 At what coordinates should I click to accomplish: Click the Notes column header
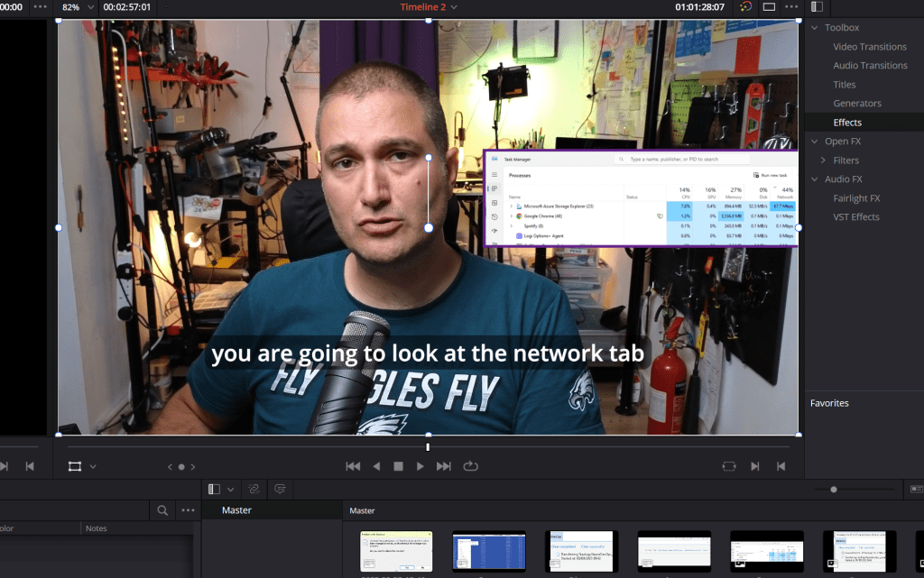96,528
